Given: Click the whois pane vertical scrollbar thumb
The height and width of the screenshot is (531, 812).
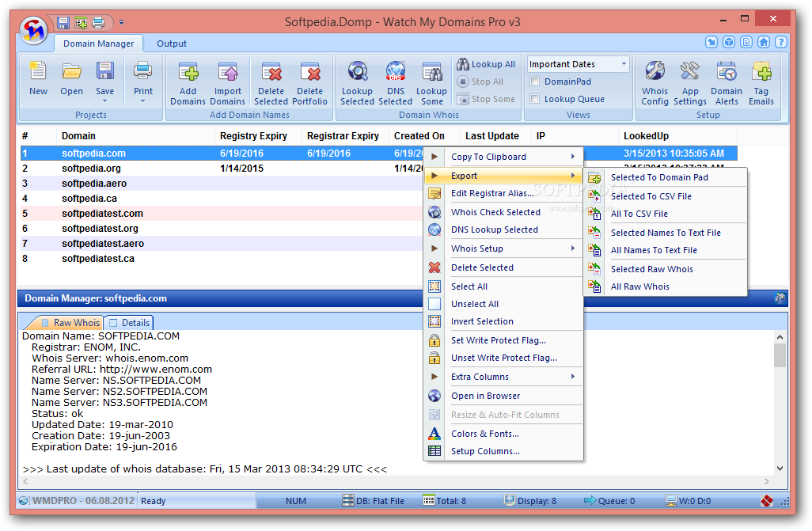Looking at the screenshot, I should coord(780,355).
